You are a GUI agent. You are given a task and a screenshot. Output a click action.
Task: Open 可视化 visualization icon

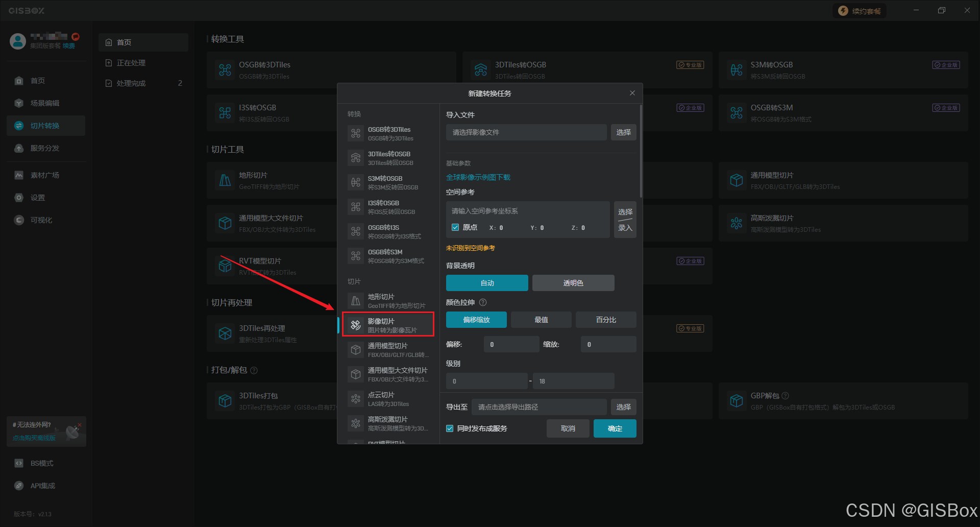[x=19, y=220]
